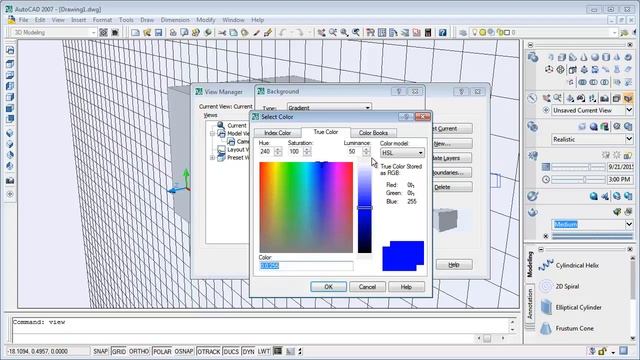Screen dimensions: 640x360
Task: Click the Plot printer icon
Action: [173, 33]
